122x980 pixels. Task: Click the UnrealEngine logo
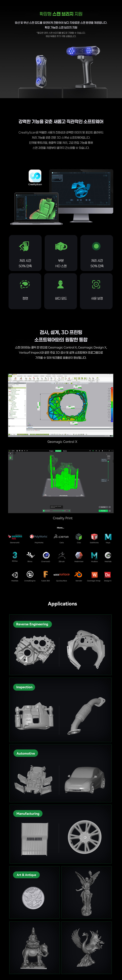[30, 574]
